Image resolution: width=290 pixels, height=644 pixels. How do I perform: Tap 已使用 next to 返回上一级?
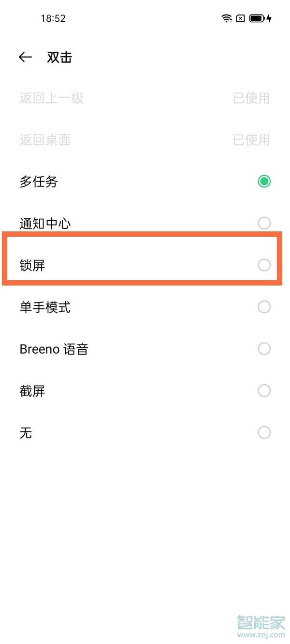pos(251,99)
